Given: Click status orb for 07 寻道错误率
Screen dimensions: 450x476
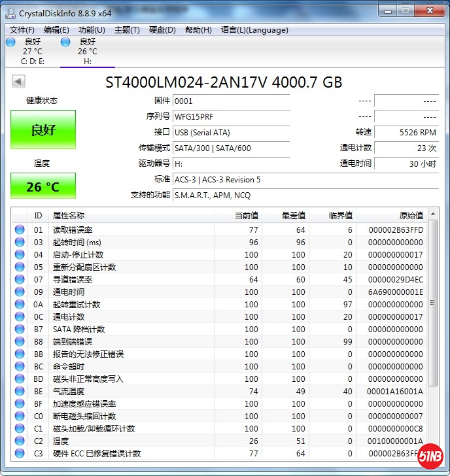Looking at the screenshot, I should click(20, 279).
